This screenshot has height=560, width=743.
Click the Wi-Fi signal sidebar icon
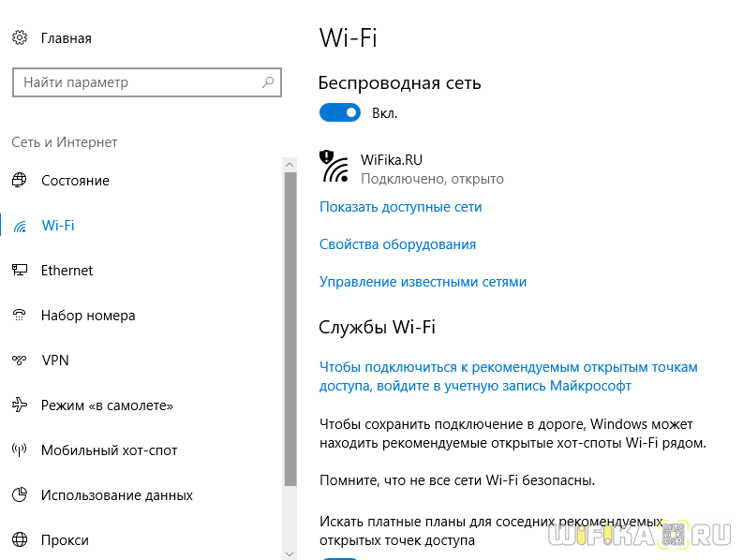click(x=20, y=226)
